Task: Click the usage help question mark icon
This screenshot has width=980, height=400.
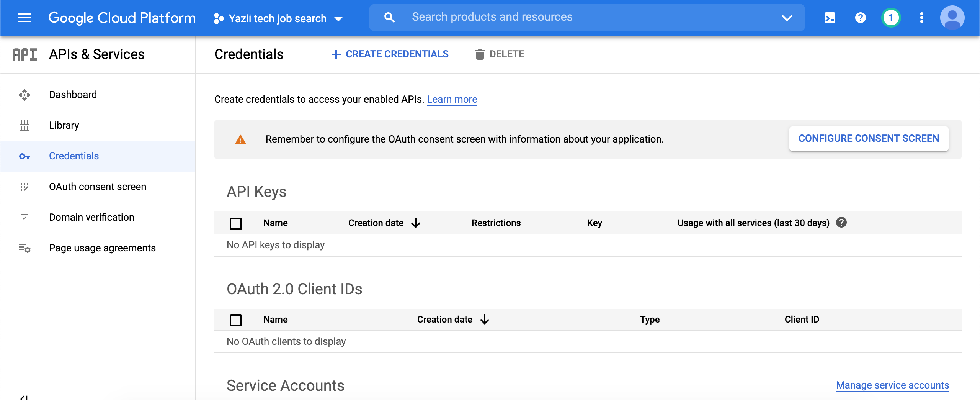Action: (x=841, y=223)
